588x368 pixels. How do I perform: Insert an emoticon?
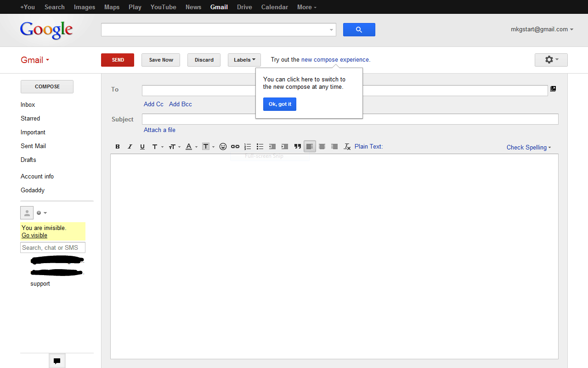[x=223, y=147]
